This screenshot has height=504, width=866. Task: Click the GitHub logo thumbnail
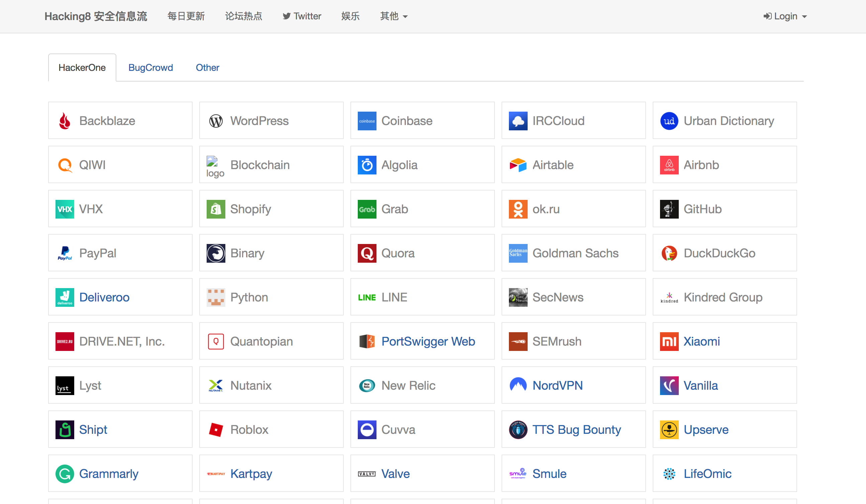point(669,209)
